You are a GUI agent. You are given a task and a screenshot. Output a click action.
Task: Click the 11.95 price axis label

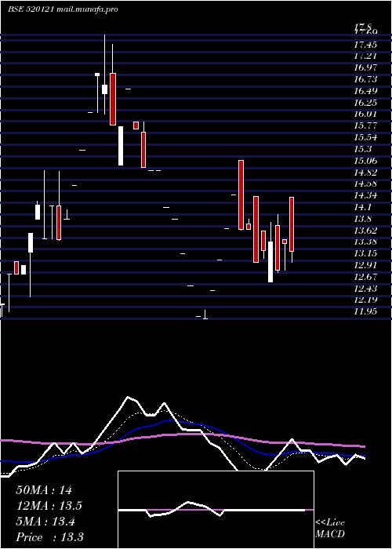(x=365, y=311)
